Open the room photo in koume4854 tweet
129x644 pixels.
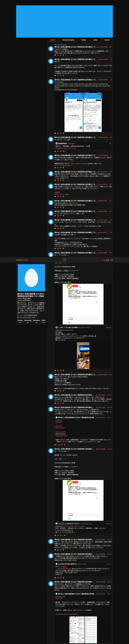point(83,356)
